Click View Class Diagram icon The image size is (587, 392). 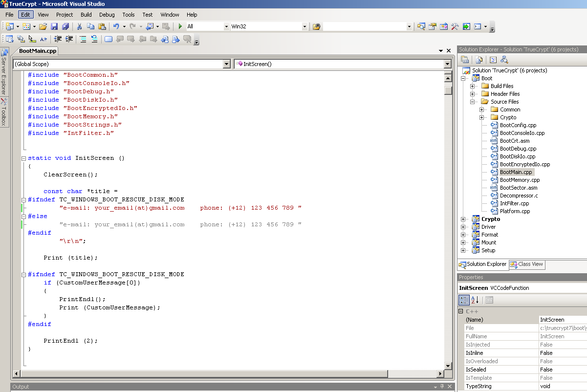pos(504,60)
